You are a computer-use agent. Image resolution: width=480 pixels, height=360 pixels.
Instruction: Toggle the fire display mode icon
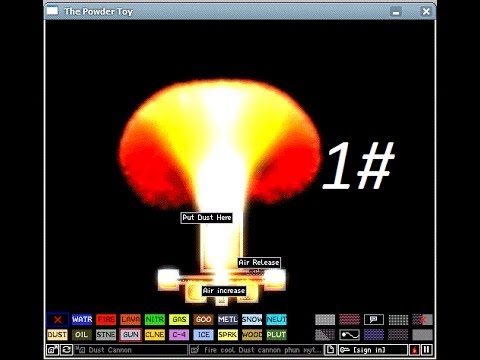tap(414, 350)
